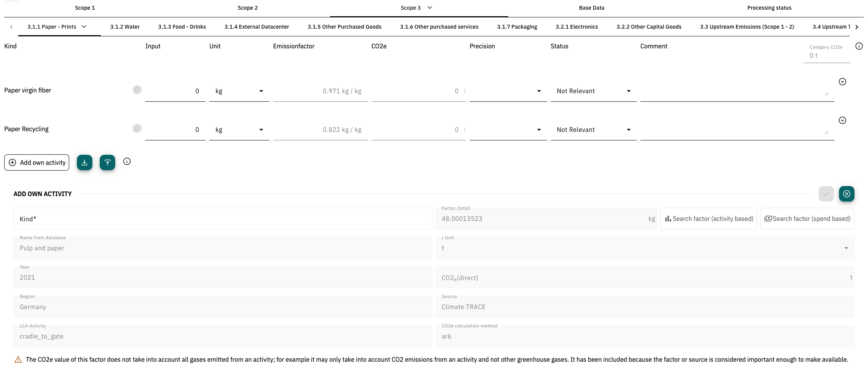Click info icon next to upload button

point(127,162)
